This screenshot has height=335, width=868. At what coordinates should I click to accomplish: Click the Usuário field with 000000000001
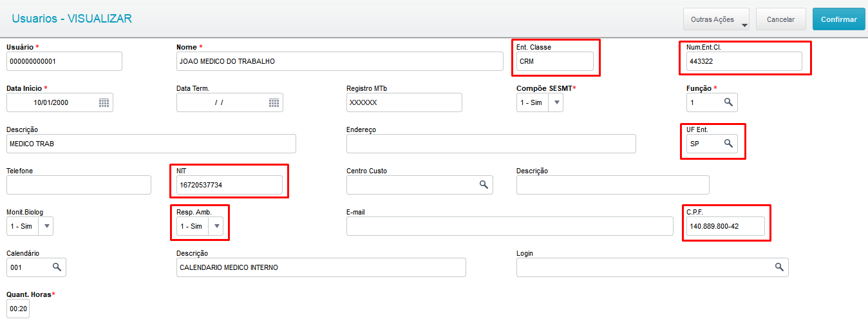(64, 61)
